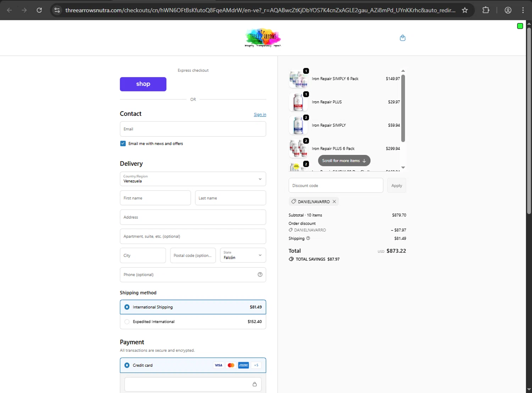Click the shipping info question mark icon
532x393 pixels.
coord(308,238)
